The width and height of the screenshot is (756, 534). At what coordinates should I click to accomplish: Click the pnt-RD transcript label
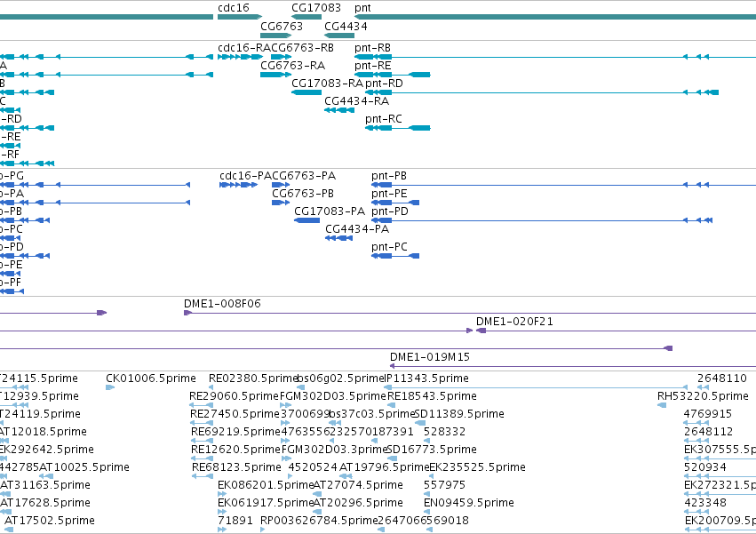[x=384, y=84]
